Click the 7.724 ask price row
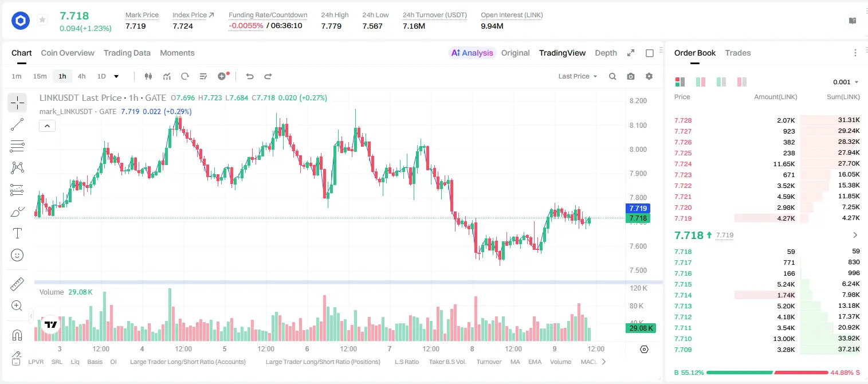This screenshot has width=868, height=384. tap(767, 164)
